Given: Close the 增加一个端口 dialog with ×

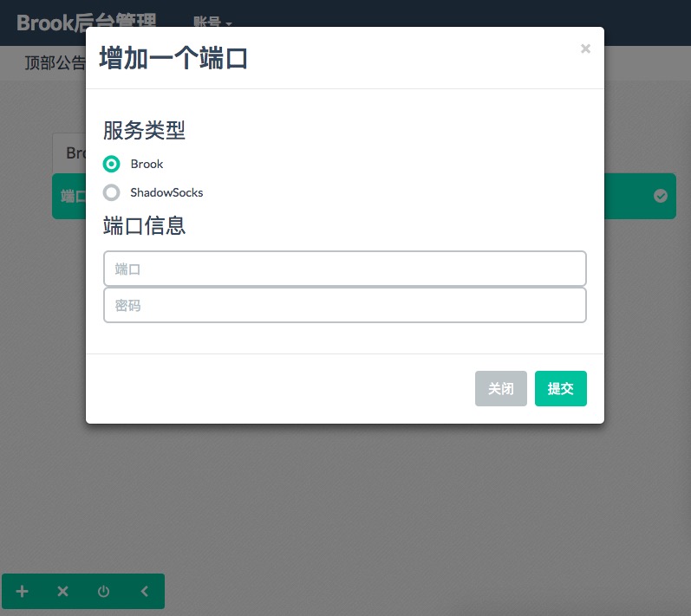Looking at the screenshot, I should pyautogui.click(x=585, y=49).
